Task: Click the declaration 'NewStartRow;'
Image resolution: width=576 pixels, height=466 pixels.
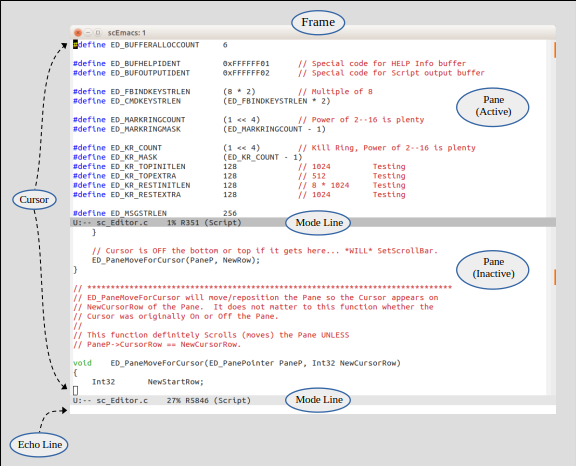Action: point(176,382)
